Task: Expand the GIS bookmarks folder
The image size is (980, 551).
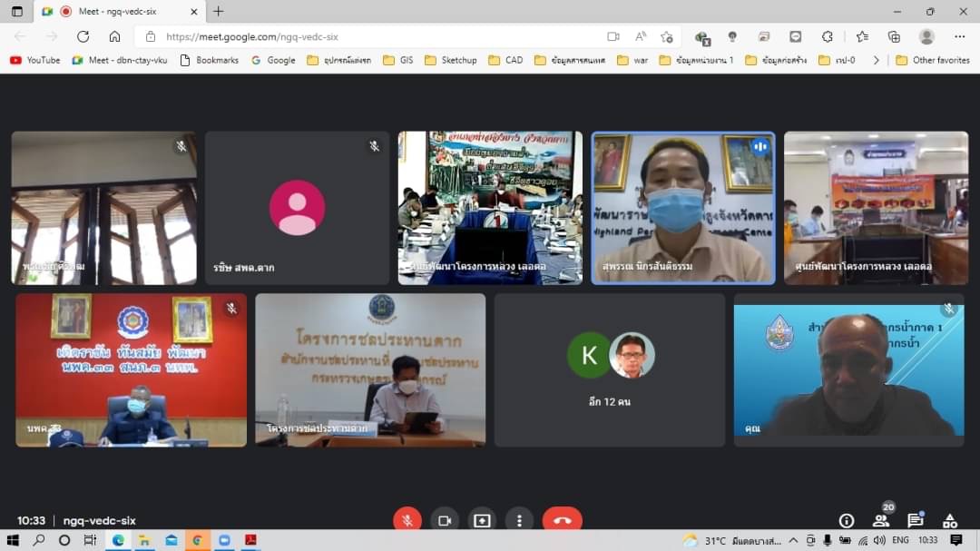Action: pyautogui.click(x=398, y=60)
